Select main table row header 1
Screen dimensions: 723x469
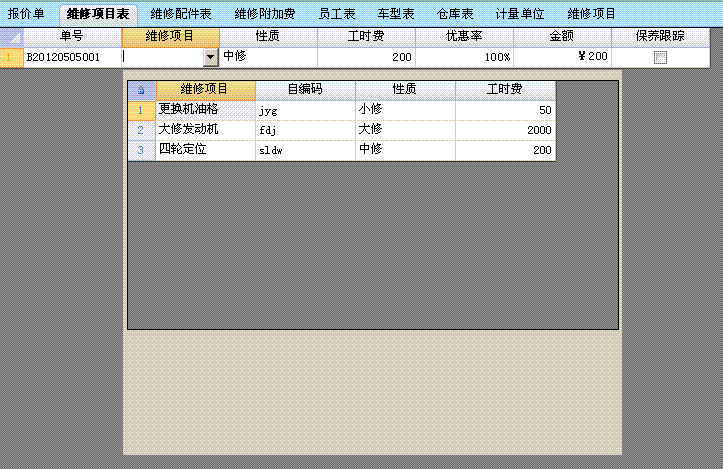point(12,57)
